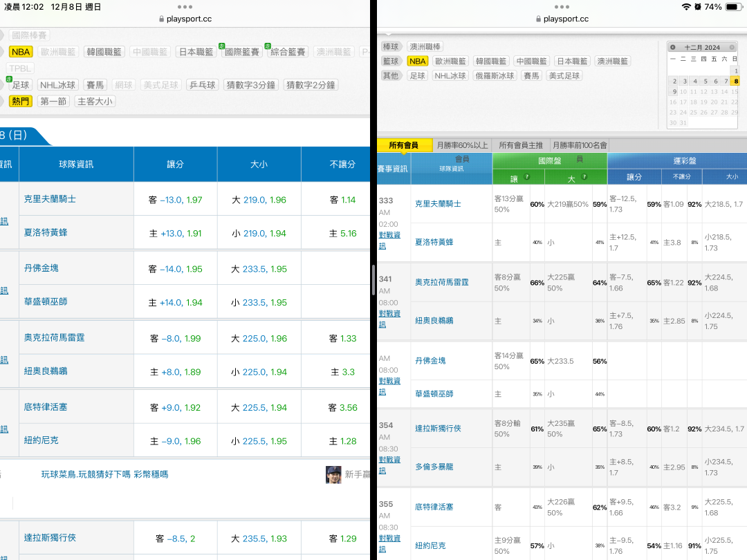Choose the 熱門 filter

(21, 102)
